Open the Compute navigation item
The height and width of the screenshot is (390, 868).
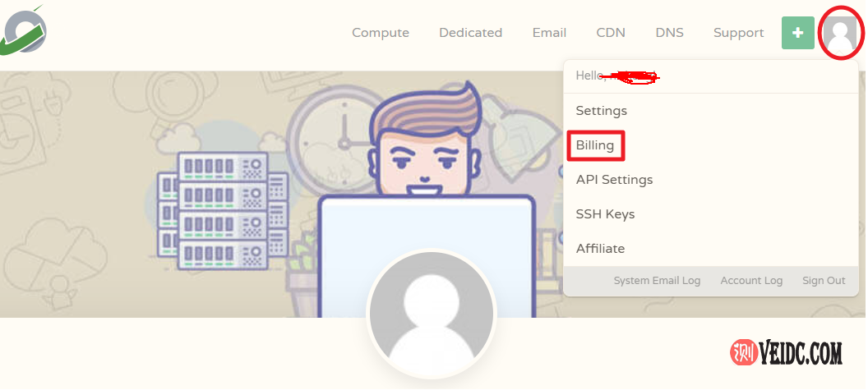click(381, 33)
